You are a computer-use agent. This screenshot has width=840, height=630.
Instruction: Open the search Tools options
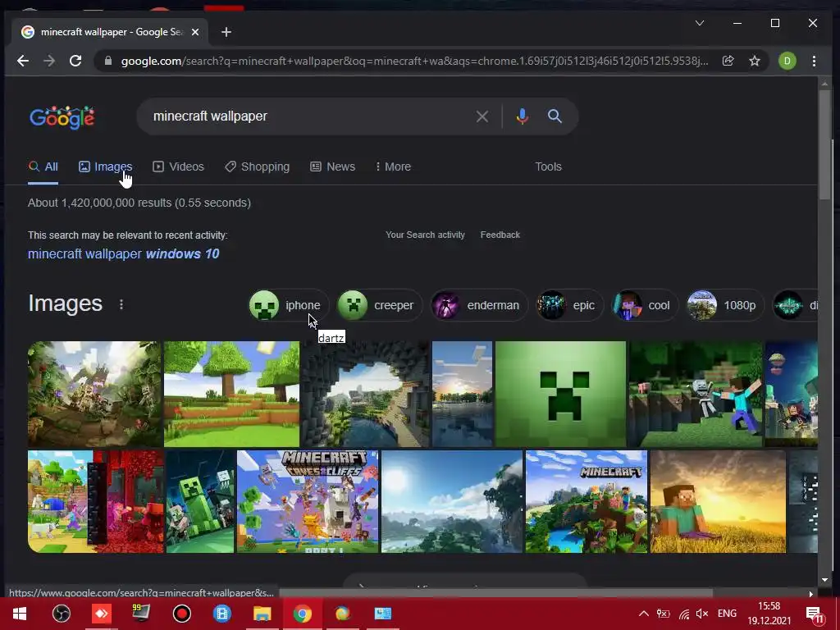click(x=548, y=167)
